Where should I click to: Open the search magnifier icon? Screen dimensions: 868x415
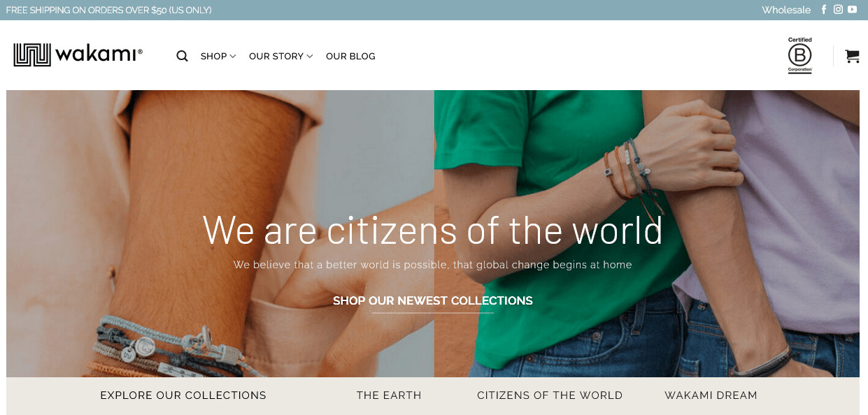tap(182, 56)
